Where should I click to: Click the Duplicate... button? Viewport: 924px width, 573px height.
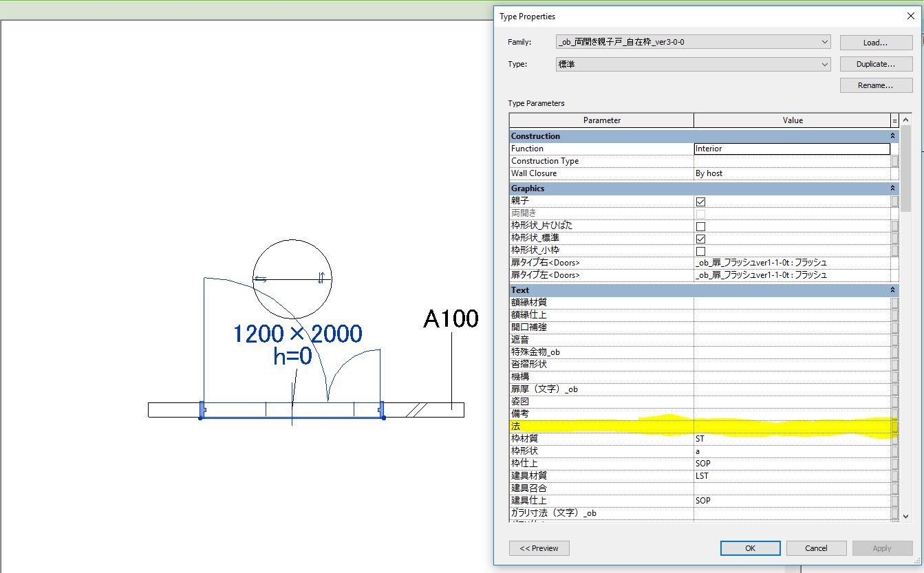click(875, 64)
